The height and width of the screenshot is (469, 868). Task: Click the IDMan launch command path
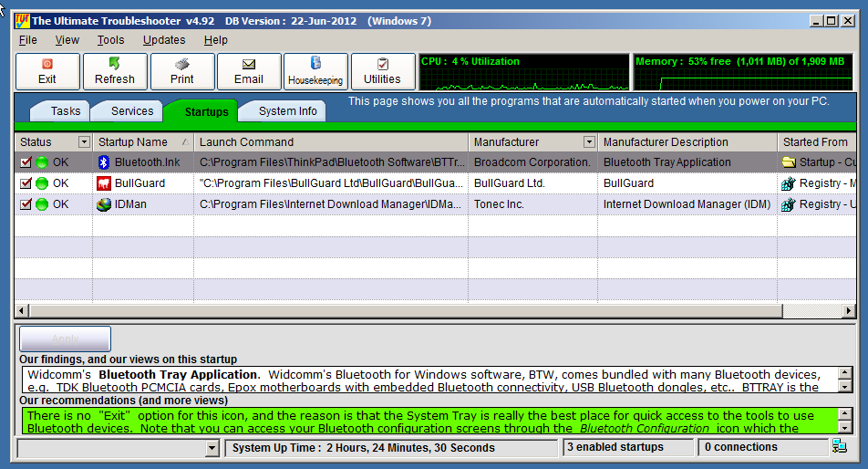pyautogui.click(x=330, y=204)
